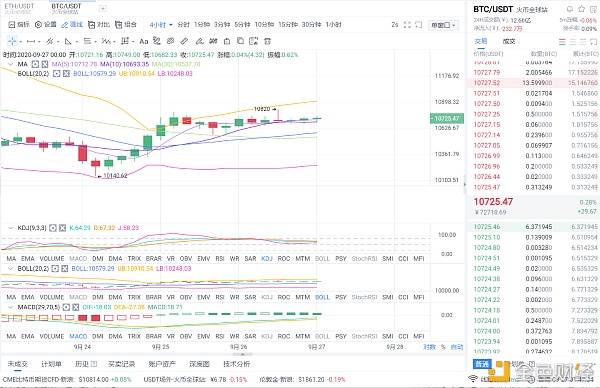
Task: Show bids-only order book view icon
Action: (x=573, y=41)
